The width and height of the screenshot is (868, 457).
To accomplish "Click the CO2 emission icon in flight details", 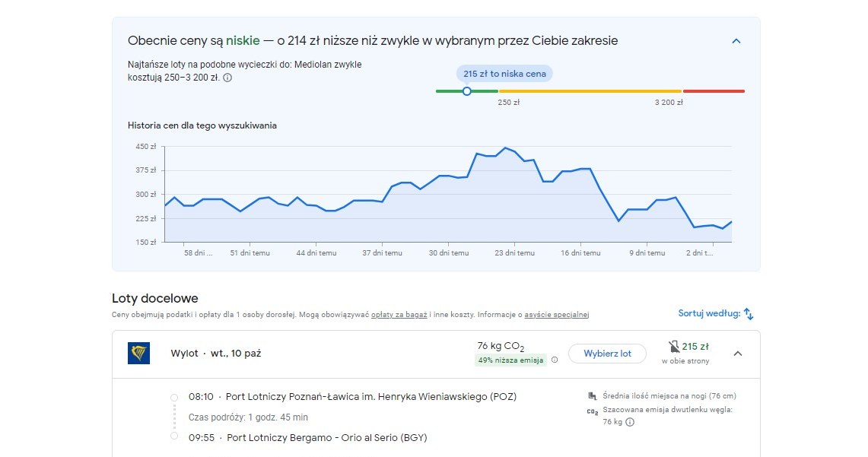I will click(592, 411).
